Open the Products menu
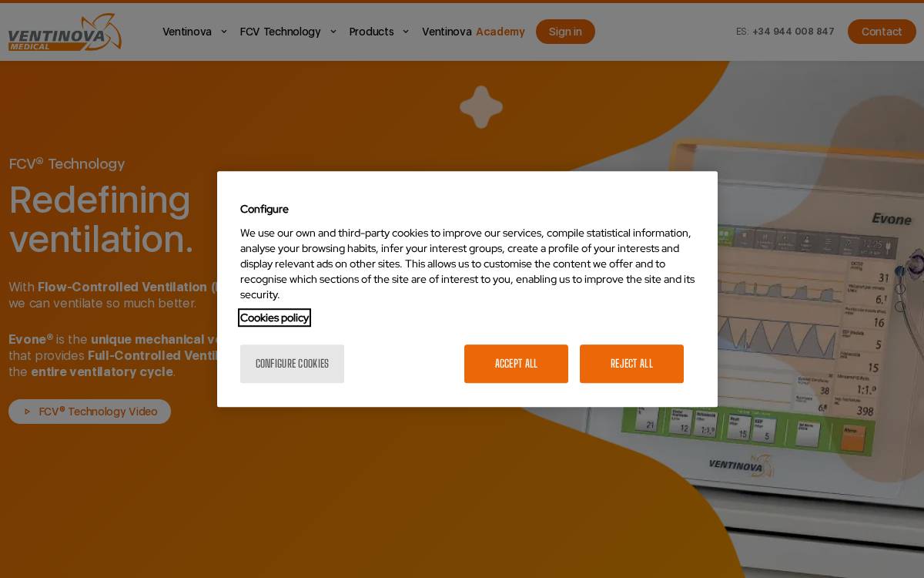Screen dimensions: 924x578 (371, 32)
